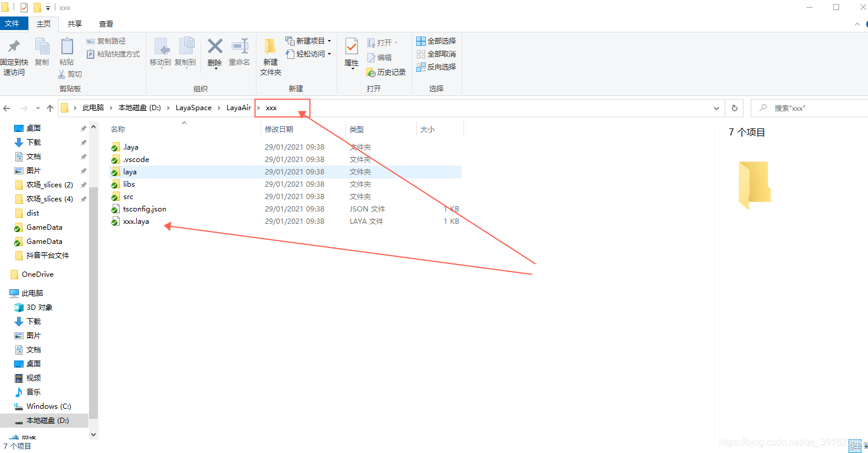Sort by Type (类型) column header

pos(357,129)
